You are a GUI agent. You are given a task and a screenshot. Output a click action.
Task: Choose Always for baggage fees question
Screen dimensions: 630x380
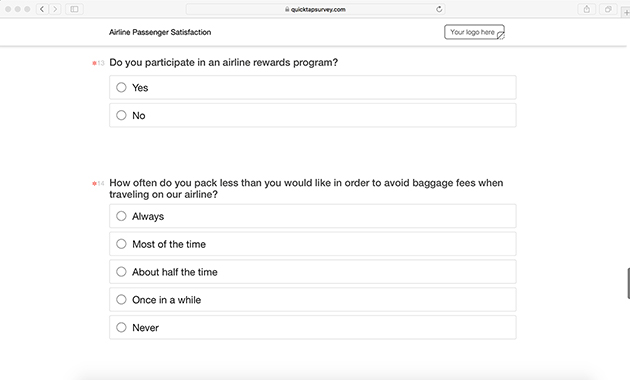pos(313,216)
